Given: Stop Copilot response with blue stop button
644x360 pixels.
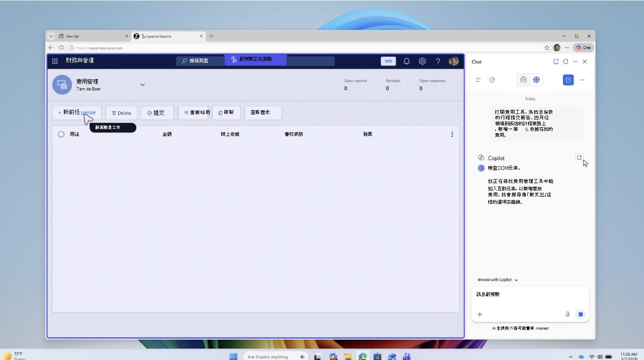Looking at the screenshot, I should (581, 314).
